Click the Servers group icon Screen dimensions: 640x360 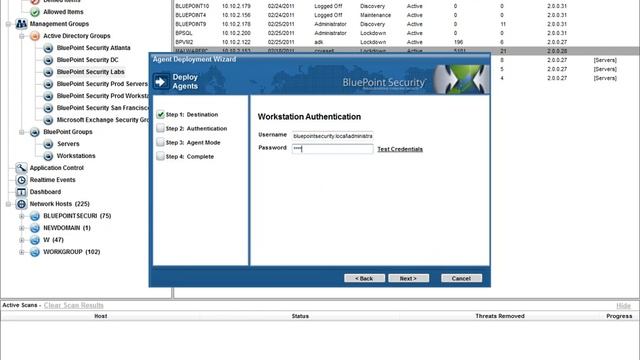(48, 144)
